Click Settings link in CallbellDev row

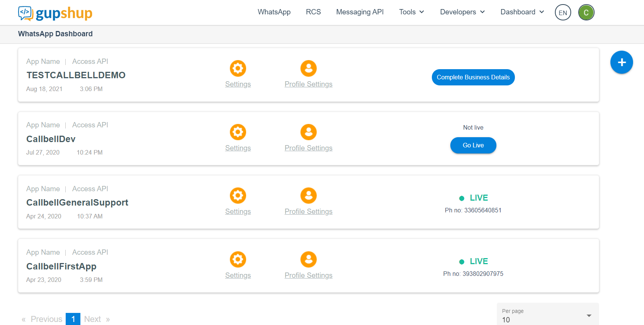click(238, 148)
